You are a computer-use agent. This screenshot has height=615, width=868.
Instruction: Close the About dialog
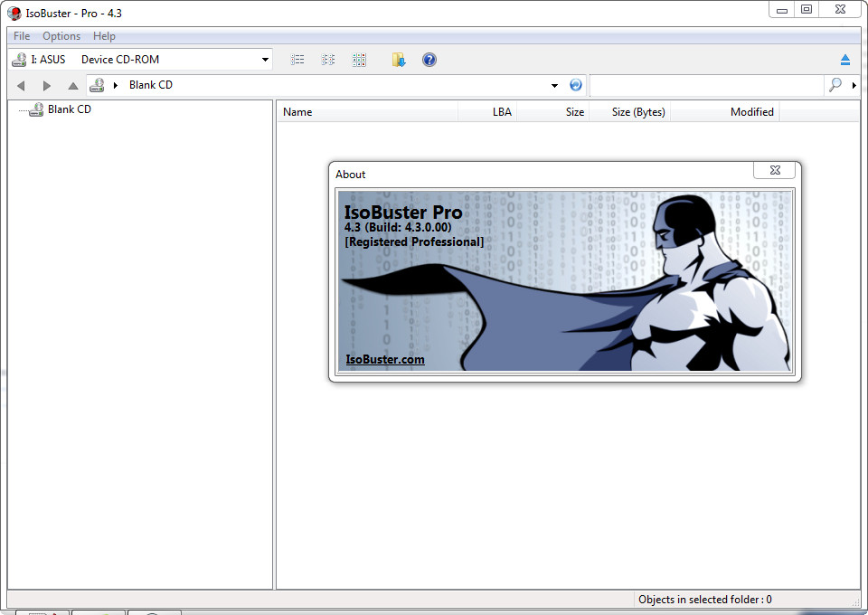pos(775,171)
